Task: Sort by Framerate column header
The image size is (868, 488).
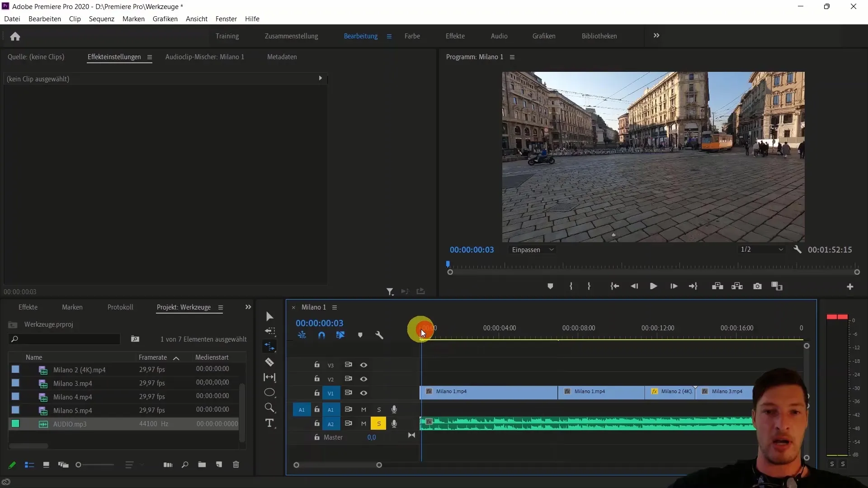Action: [153, 357]
